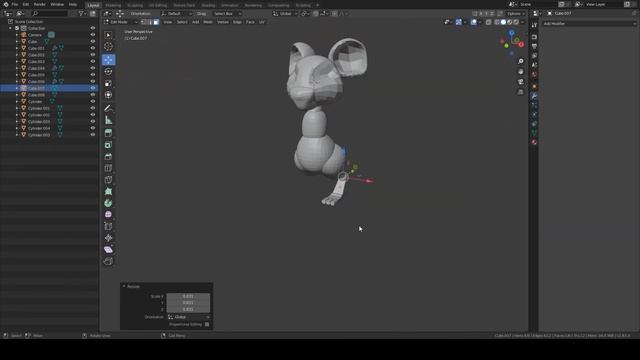Activate the 3D Cursor tool

pos(108,47)
